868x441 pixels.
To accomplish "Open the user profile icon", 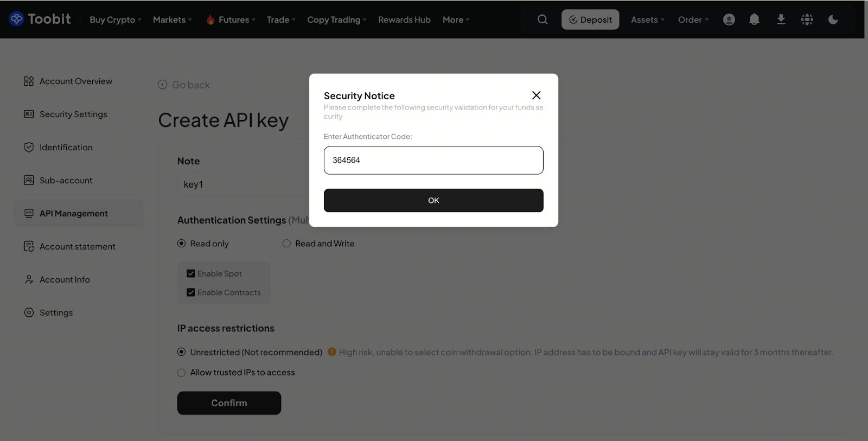I will pos(729,20).
